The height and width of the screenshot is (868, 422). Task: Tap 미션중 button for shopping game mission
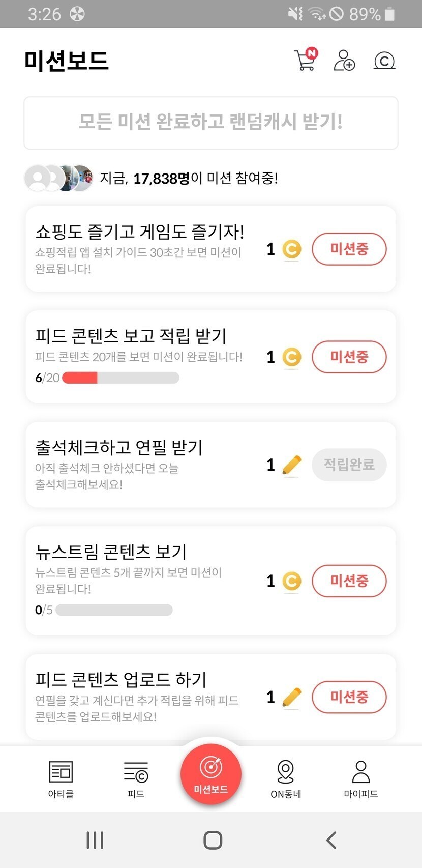[x=349, y=249]
